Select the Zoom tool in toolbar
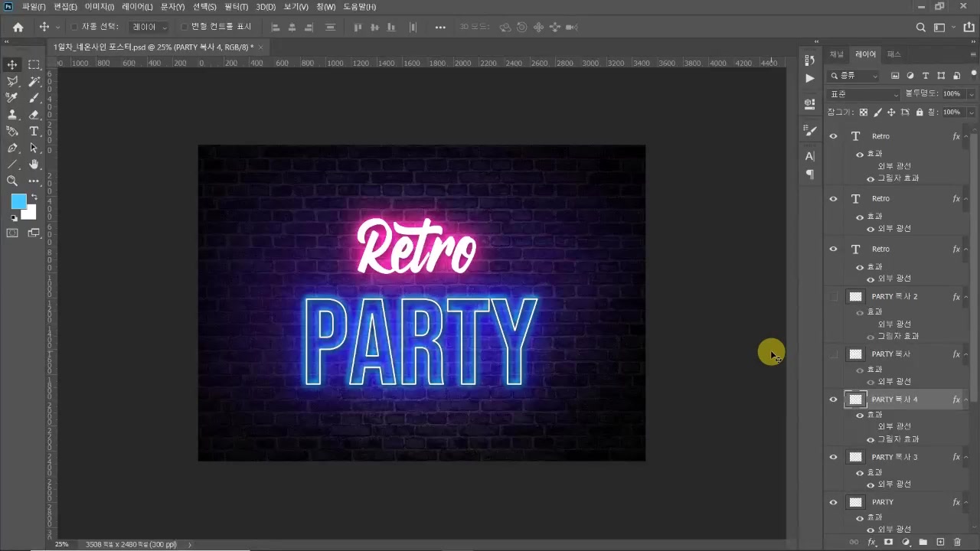Image resolution: width=980 pixels, height=551 pixels. (x=12, y=181)
